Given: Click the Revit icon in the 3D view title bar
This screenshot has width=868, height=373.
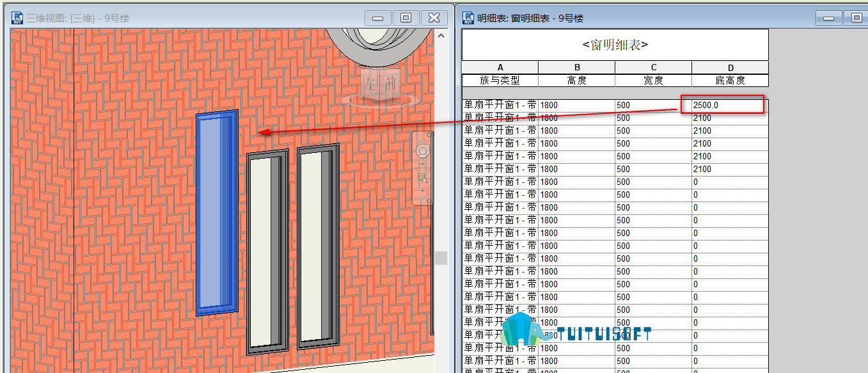Looking at the screenshot, I should [x=17, y=18].
